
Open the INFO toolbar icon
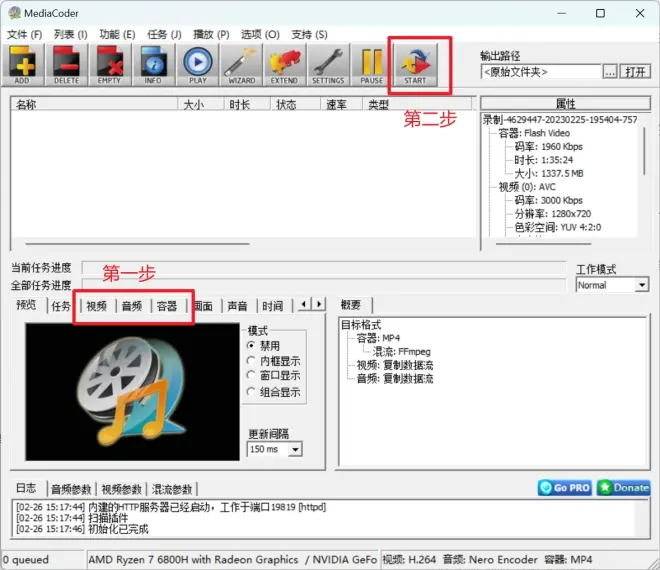point(153,65)
